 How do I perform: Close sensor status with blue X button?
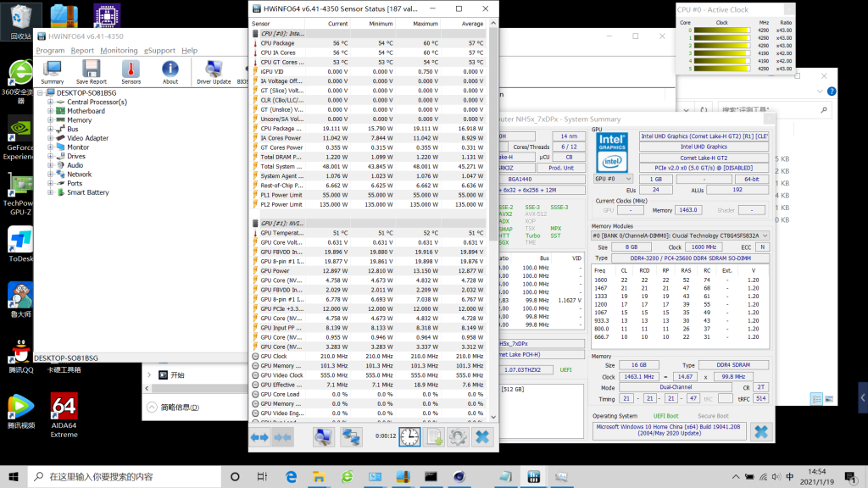point(482,437)
